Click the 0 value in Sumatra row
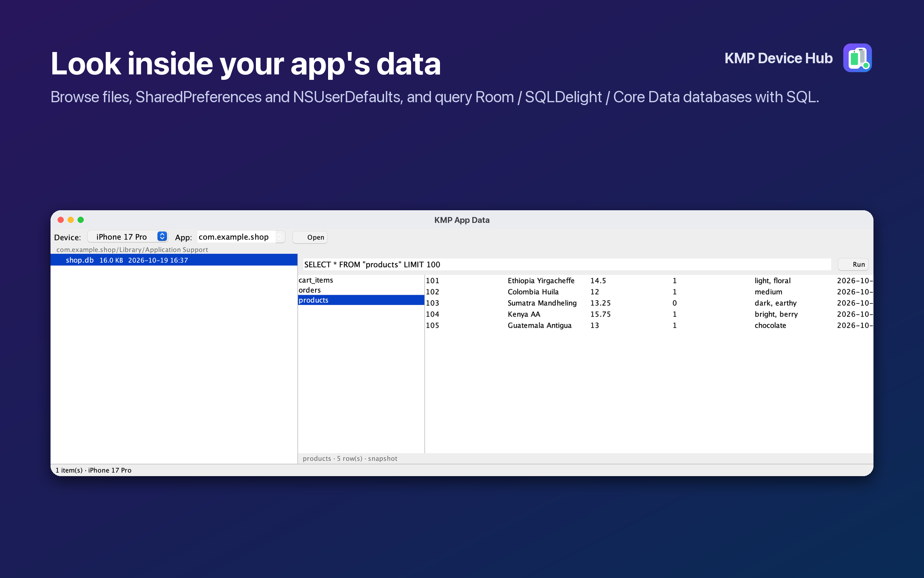The height and width of the screenshot is (578, 924). pos(674,303)
